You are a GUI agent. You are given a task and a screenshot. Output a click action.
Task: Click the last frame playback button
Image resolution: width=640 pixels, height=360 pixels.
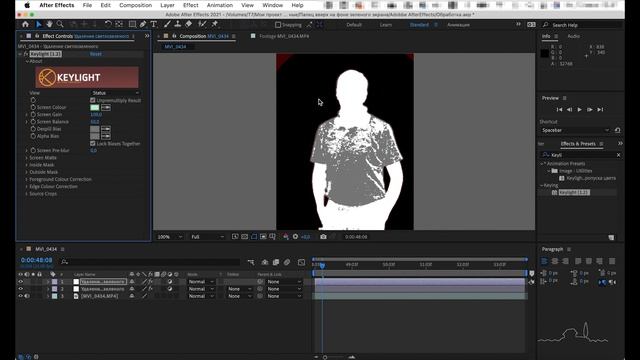600,109
